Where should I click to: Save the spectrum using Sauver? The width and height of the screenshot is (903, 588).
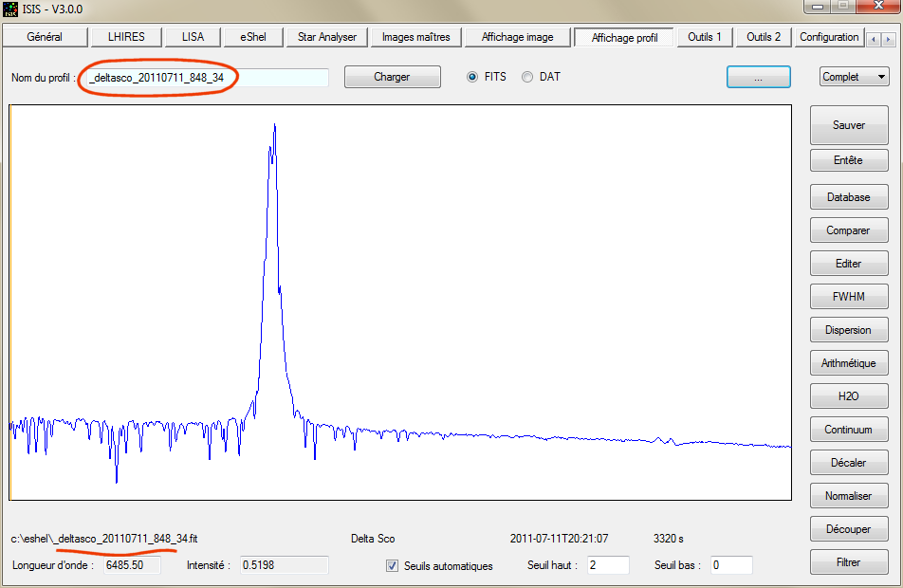(x=848, y=124)
